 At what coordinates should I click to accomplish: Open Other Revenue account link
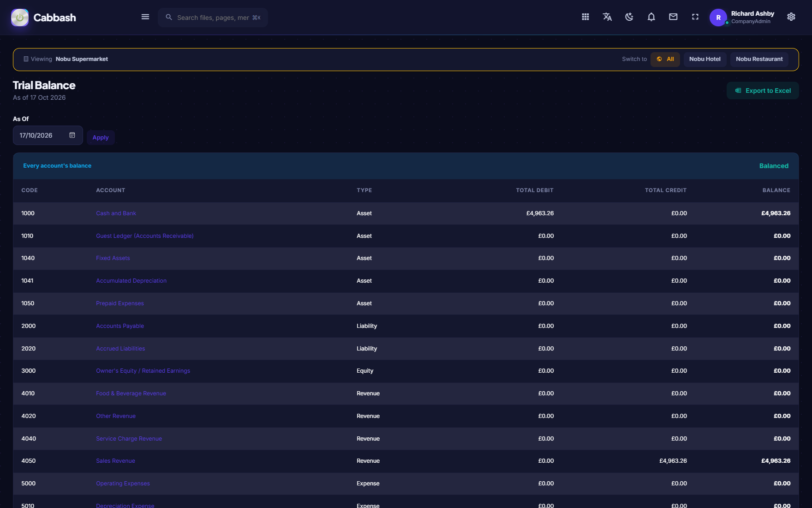tap(116, 416)
